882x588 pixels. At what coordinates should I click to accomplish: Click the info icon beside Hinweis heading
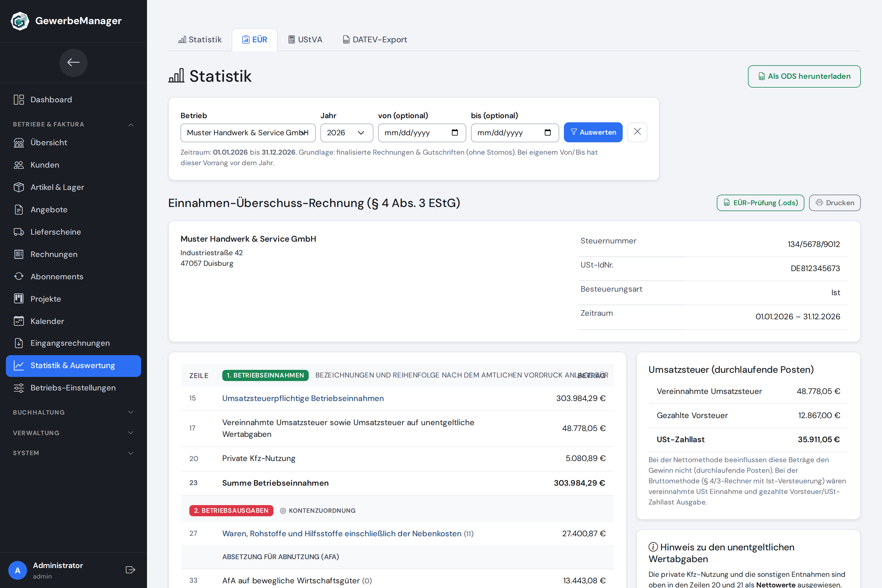click(653, 547)
